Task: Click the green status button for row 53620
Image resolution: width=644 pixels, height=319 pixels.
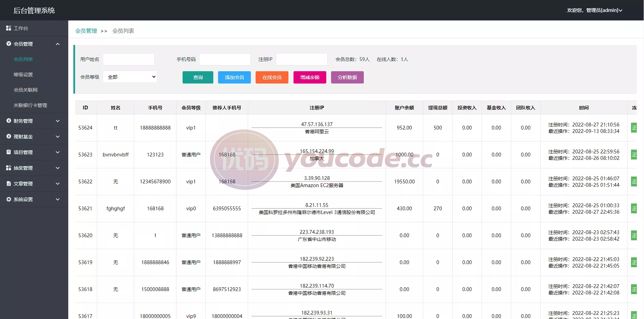Action: pos(634,236)
